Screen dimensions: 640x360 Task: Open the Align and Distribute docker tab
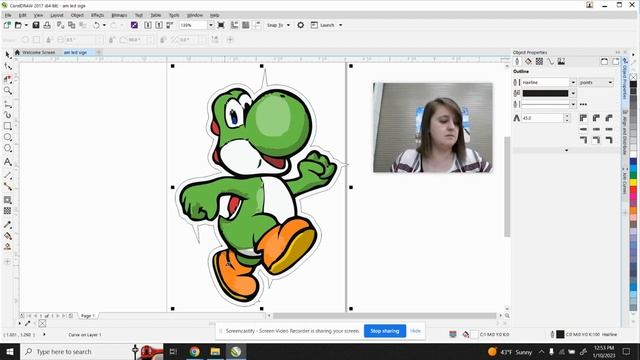(624, 133)
